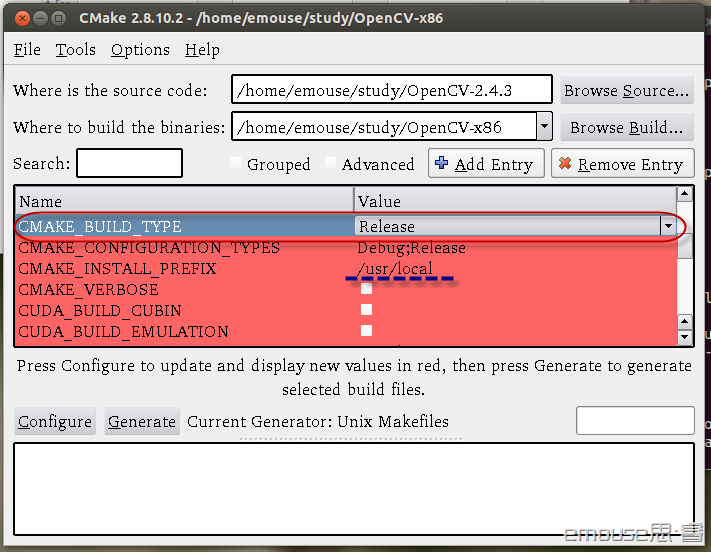Screen dimensions: 711x552
Task: Click the Add Entry plus icon
Action: pyautogui.click(x=441, y=163)
